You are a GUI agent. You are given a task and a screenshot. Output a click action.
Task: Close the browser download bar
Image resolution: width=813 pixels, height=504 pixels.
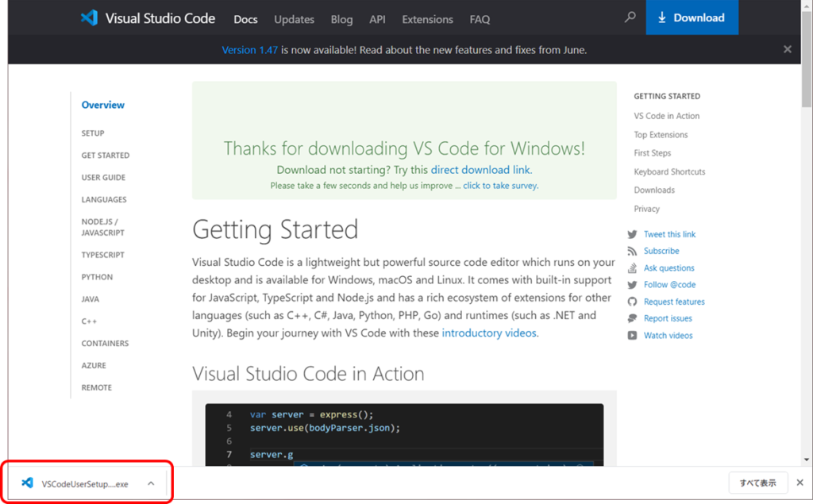[x=800, y=483]
